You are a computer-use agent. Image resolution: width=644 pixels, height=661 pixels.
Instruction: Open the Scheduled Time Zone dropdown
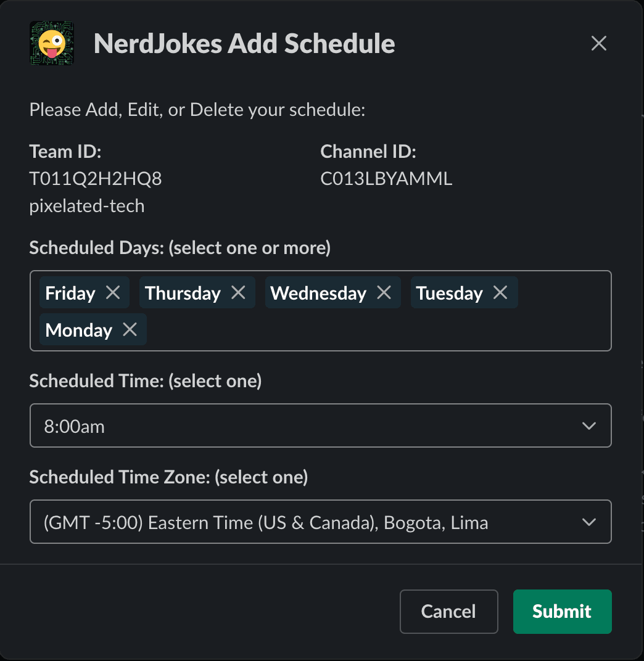click(x=321, y=522)
